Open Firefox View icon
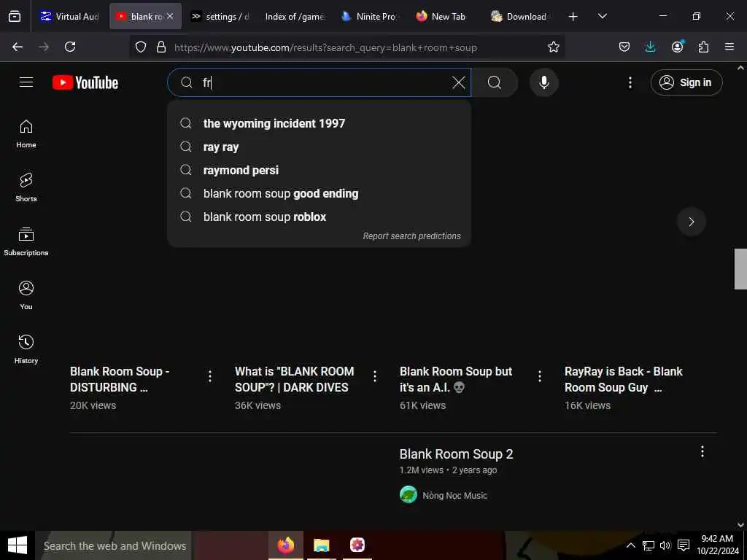 [15, 17]
